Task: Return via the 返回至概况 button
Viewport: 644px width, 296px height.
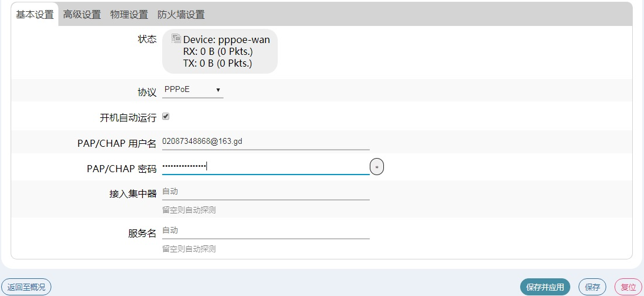Action: [26, 287]
